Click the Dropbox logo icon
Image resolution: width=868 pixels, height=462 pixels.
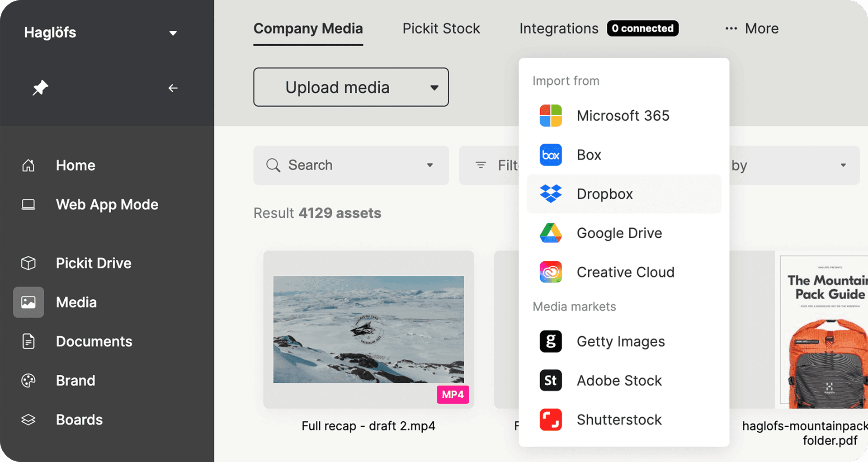[551, 194]
